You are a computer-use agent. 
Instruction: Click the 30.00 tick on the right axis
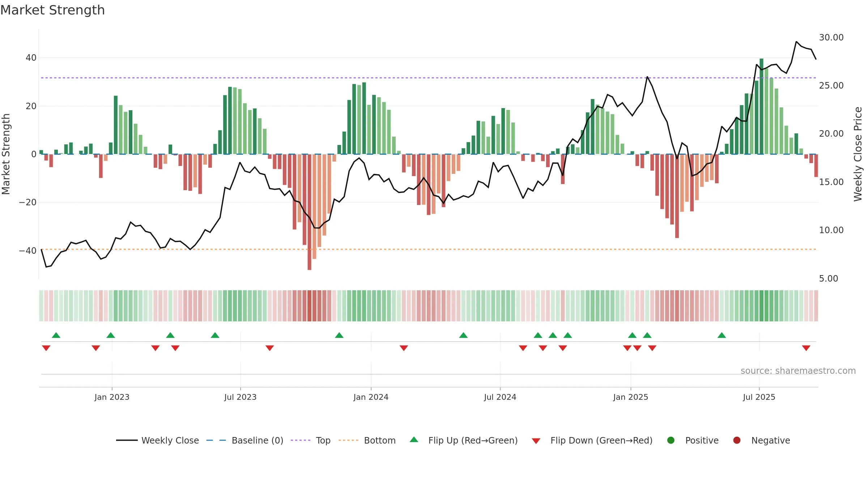coord(831,38)
